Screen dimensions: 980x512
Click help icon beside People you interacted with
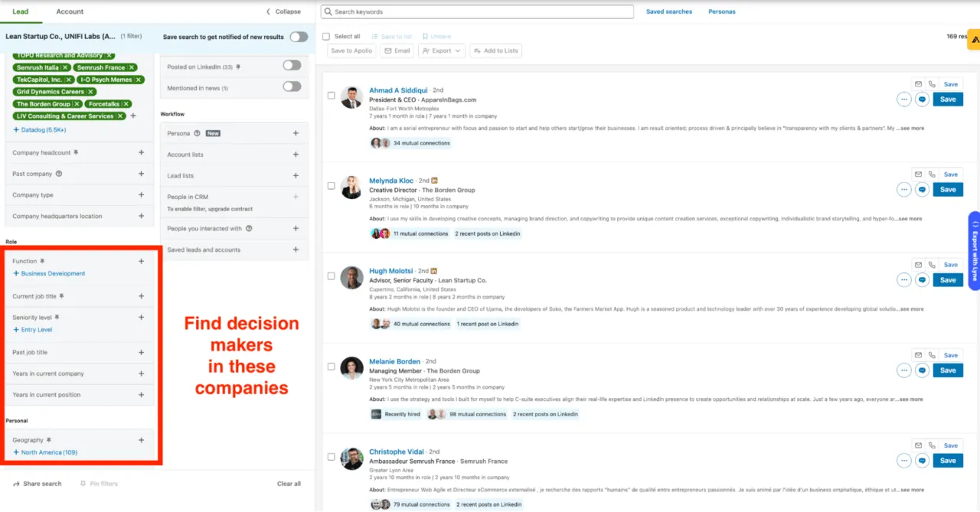click(x=249, y=228)
